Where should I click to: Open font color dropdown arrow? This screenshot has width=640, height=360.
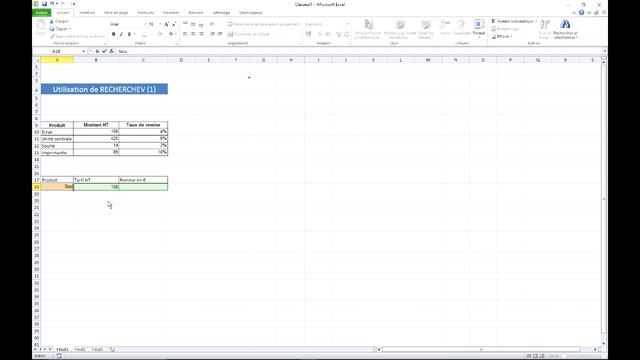(176, 34)
